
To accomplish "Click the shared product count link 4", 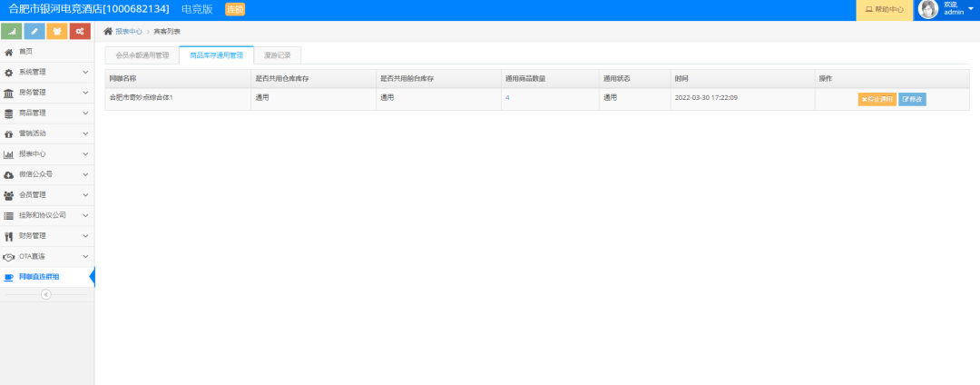I will point(507,98).
